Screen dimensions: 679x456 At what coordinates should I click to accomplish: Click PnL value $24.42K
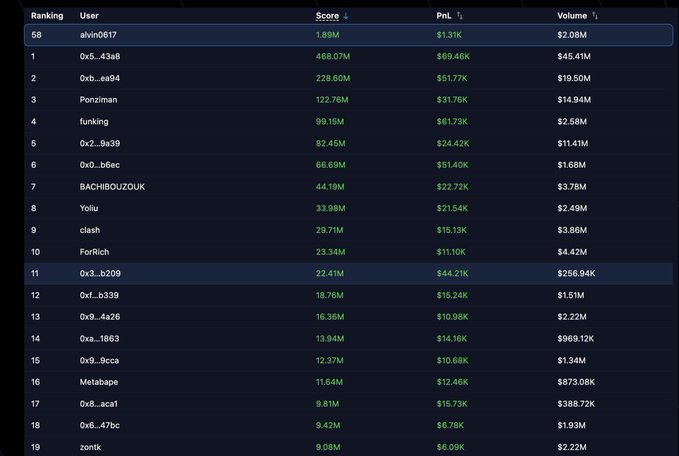pyautogui.click(x=453, y=143)
